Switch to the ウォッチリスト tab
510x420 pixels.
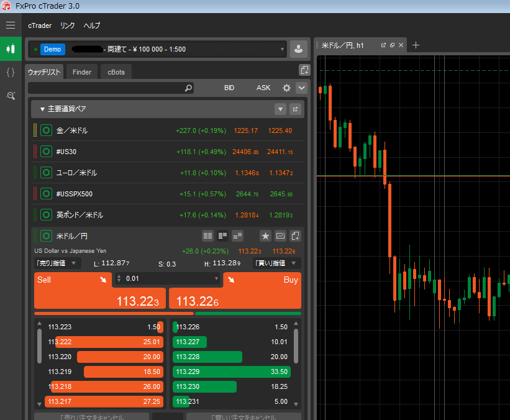44,72
